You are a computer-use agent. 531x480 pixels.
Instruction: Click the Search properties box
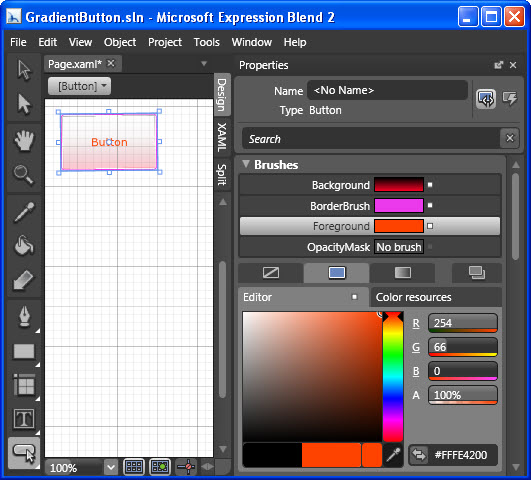click(x=371, y=138)
